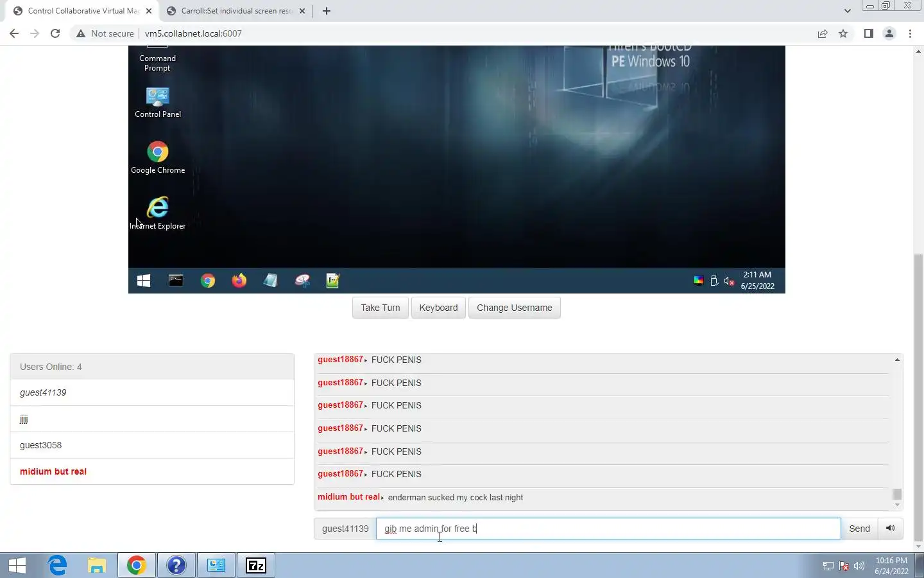Share this page icon
Screen dimensions: 924x578
823,33
